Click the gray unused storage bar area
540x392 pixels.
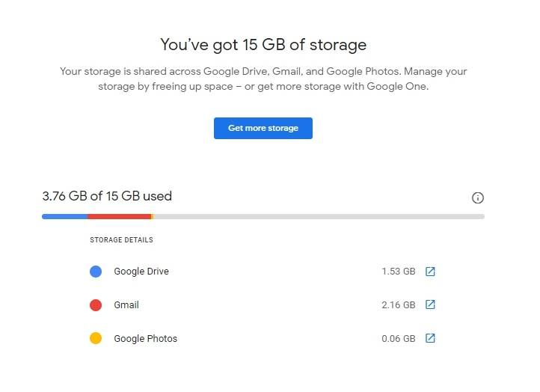[318, 216]
